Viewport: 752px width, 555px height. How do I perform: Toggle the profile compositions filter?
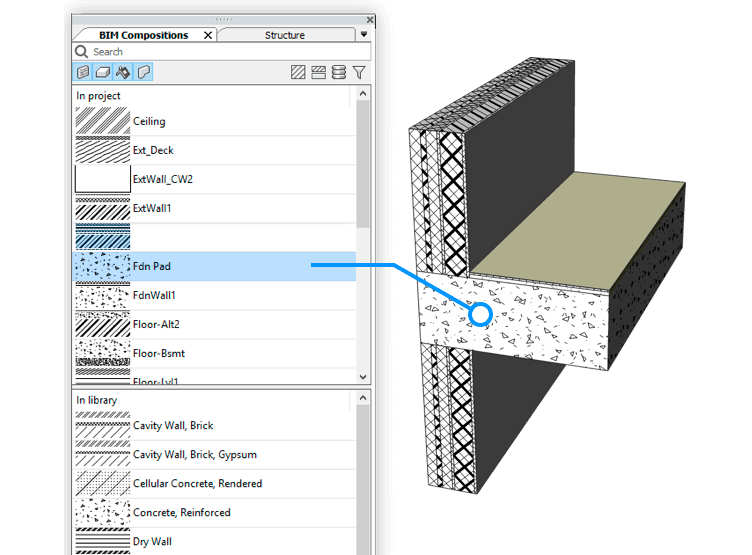click(x=143, y=72)
